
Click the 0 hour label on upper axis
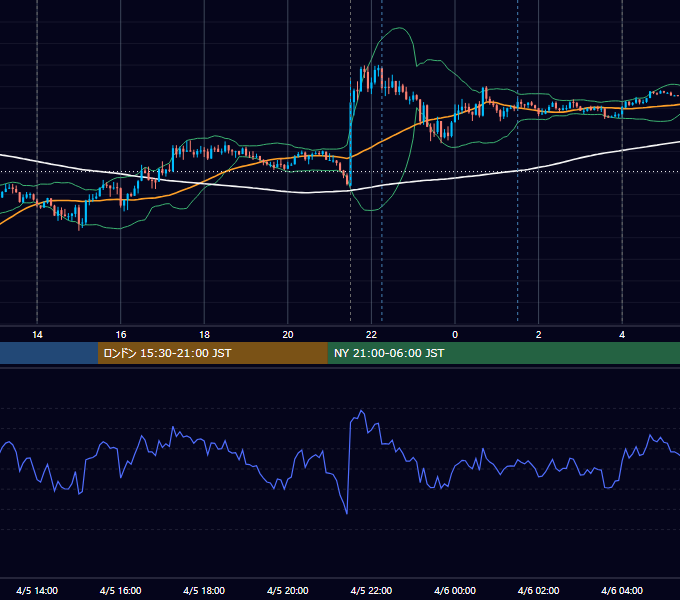point(455,335)
